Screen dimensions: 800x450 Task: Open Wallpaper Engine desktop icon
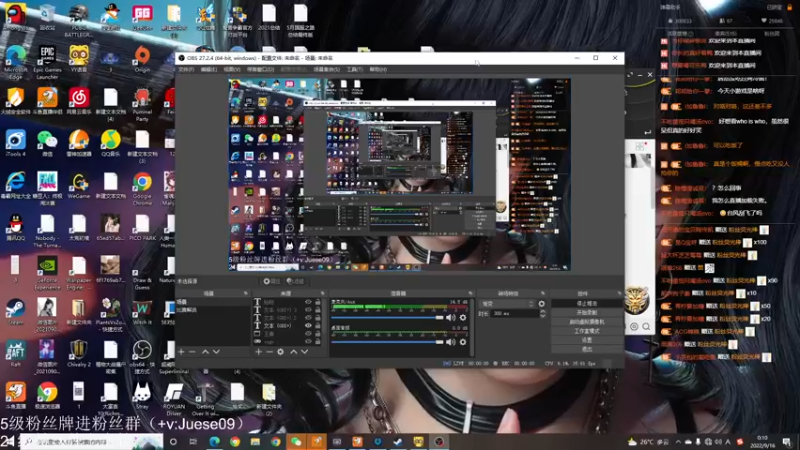point(79,273)
